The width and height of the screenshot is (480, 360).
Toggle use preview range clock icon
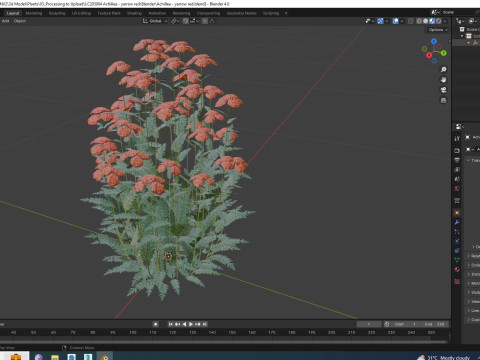[x=387, y=324]
